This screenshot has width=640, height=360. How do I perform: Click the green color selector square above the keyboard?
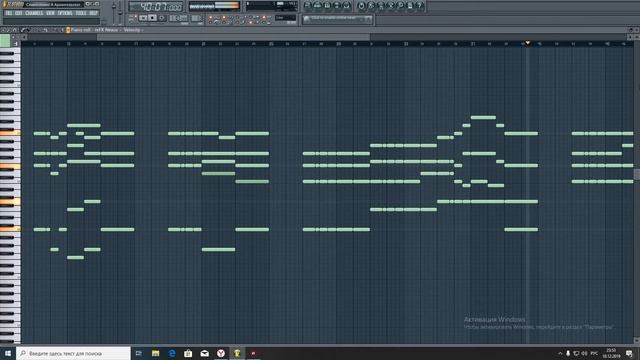coord(5,40)
